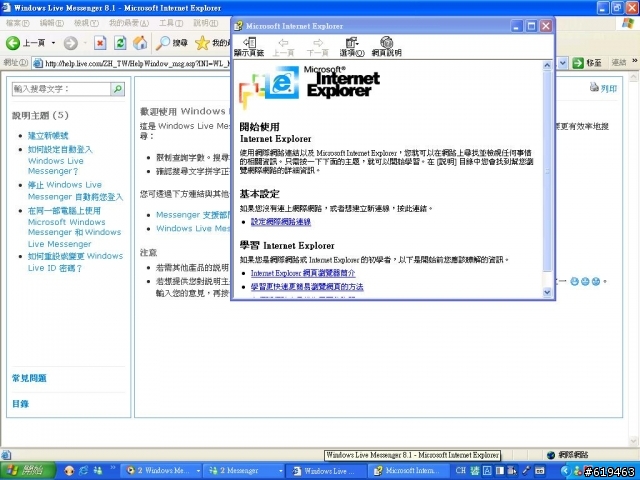Click the 列印 print icon link
This screenshot has height=480, width=640.
pos(603,88)
